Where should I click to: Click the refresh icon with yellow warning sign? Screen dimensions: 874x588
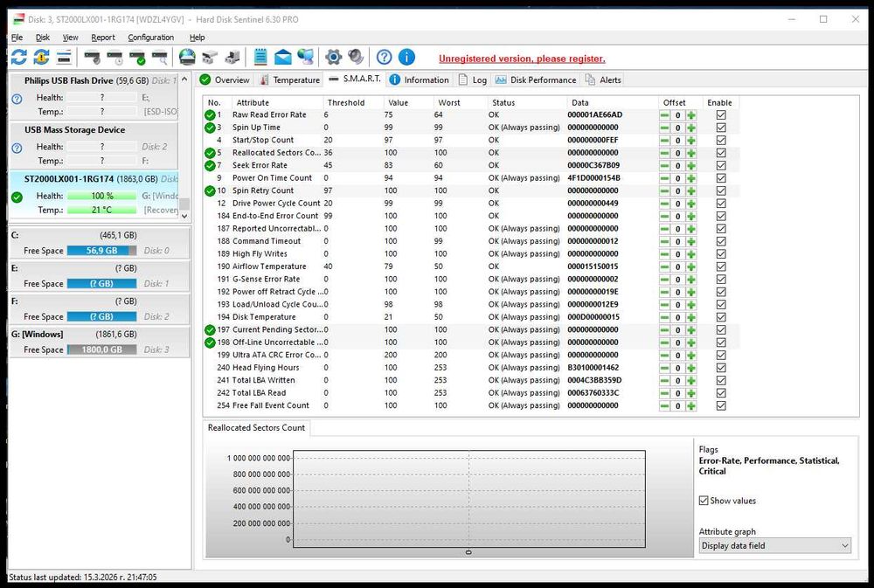41,57
